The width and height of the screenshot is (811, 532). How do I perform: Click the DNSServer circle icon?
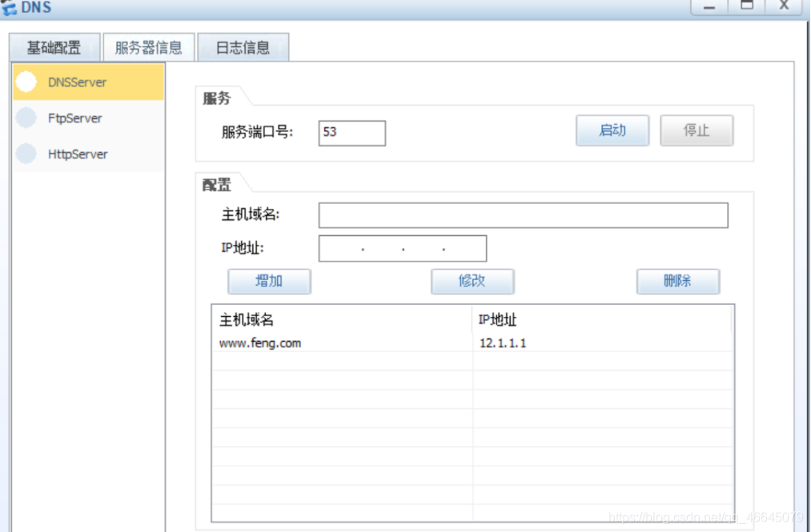26,82
